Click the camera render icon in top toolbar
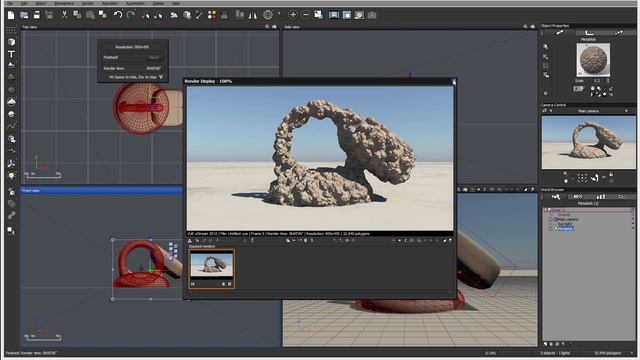This screenshot has height=360, width=640. 372,15
